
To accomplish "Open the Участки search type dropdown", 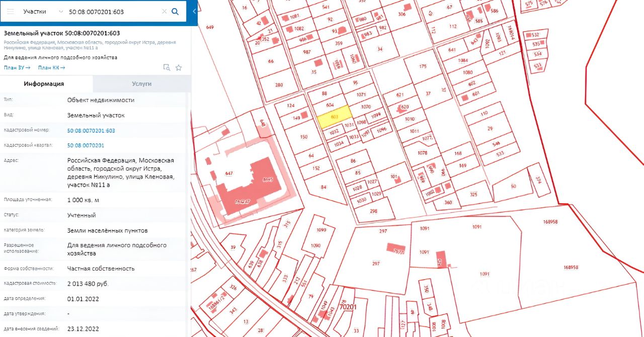I will (x=43, y=11).
